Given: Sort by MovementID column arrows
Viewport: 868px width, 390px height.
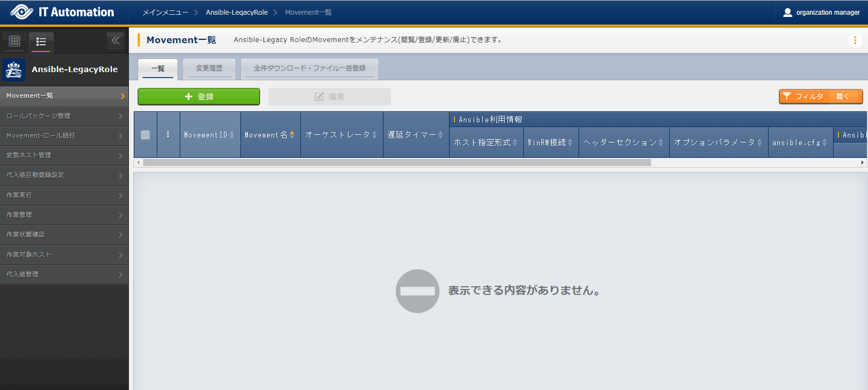Looking at the screenshot, I should [232, 135].
